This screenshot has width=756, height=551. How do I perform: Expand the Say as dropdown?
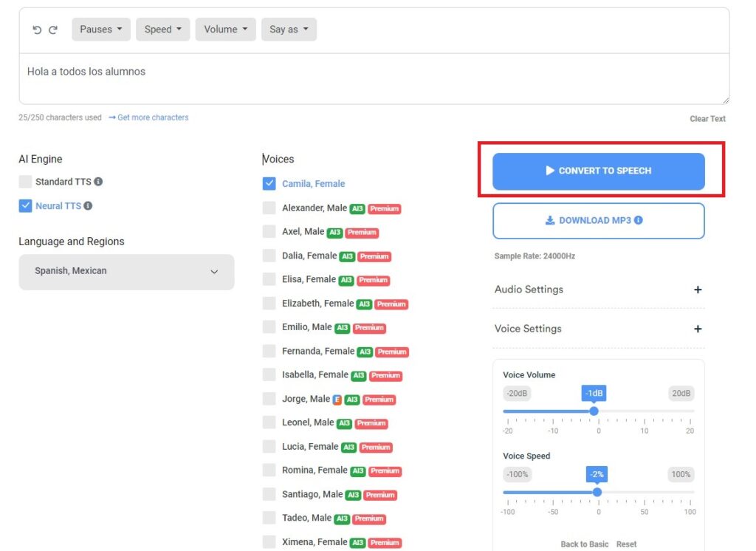point(289,30)
